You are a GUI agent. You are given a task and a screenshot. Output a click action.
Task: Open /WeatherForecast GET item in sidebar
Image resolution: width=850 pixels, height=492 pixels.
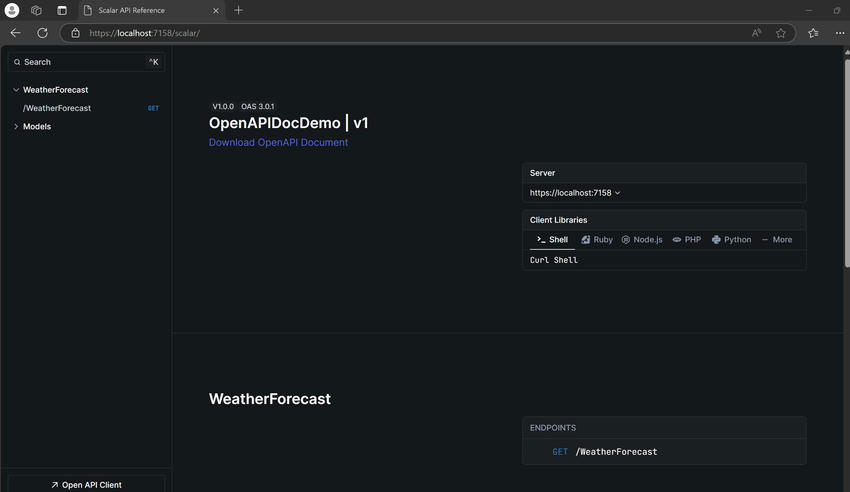click(x=87, y=108)
